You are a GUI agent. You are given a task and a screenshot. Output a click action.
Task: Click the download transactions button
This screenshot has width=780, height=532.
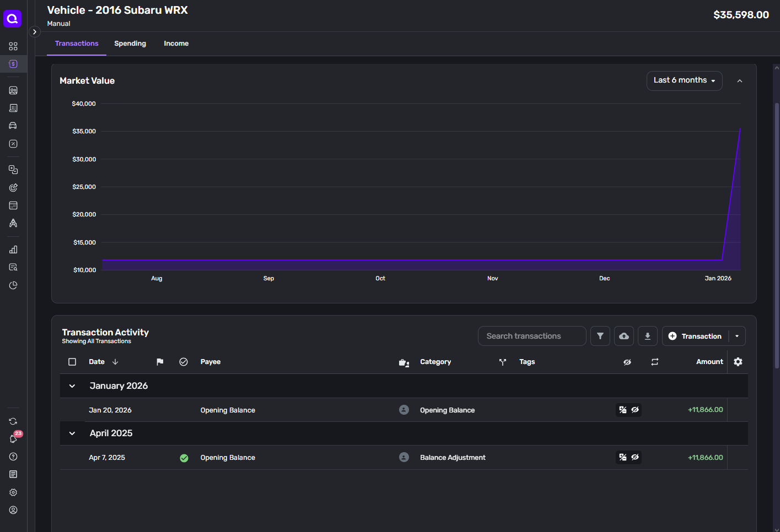click(x=648, y=336)
